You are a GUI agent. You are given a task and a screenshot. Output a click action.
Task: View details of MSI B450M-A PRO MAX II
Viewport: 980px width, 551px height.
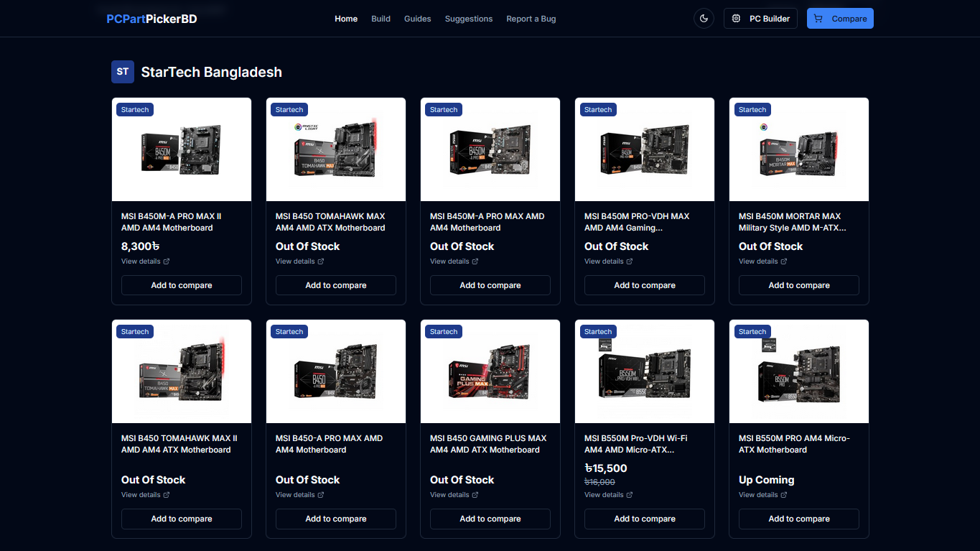(146, 261)
